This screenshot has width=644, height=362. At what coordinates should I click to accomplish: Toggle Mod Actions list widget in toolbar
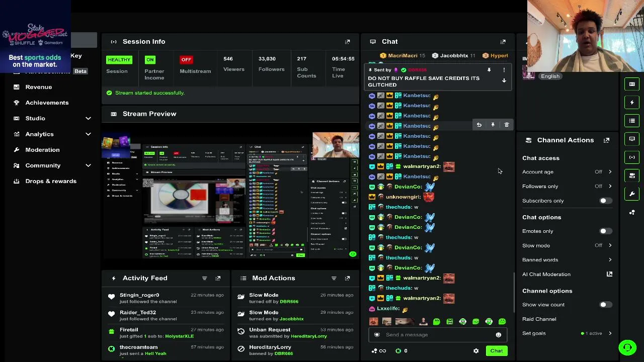(x=632, y=121)
